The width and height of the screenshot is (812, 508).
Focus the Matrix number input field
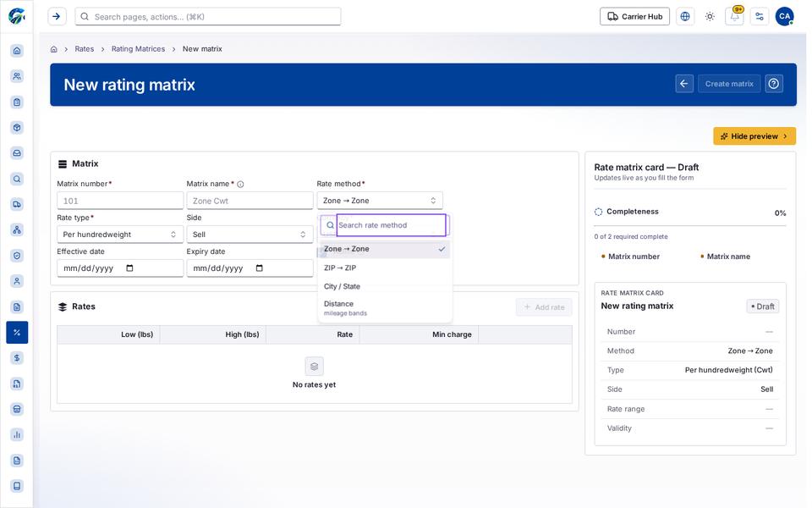[x=120, y=201]
